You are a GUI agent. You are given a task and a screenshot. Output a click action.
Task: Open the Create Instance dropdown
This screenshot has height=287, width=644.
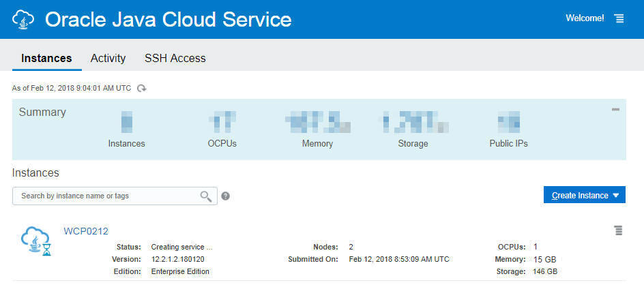point(584,196)
